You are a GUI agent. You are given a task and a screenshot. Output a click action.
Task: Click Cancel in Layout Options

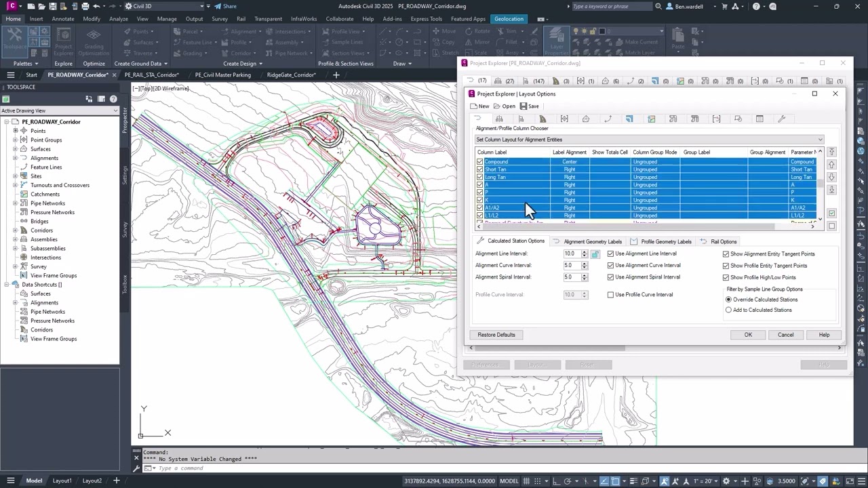tap(785, 335)
